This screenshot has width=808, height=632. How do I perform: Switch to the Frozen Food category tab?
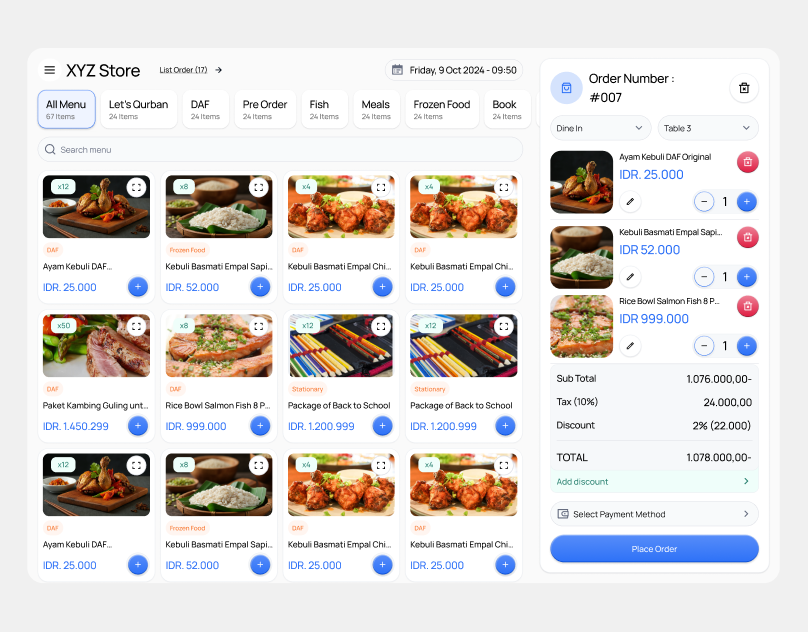point(440,108)
